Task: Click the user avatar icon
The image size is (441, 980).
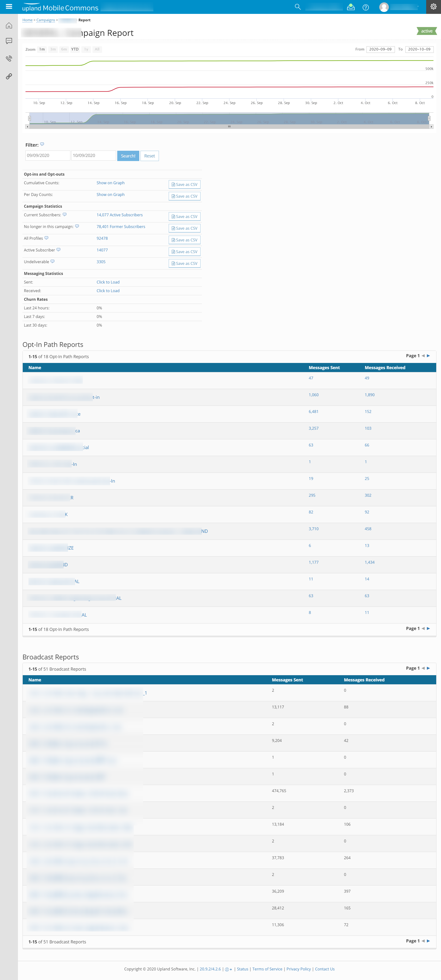Action: coord(384,7)
